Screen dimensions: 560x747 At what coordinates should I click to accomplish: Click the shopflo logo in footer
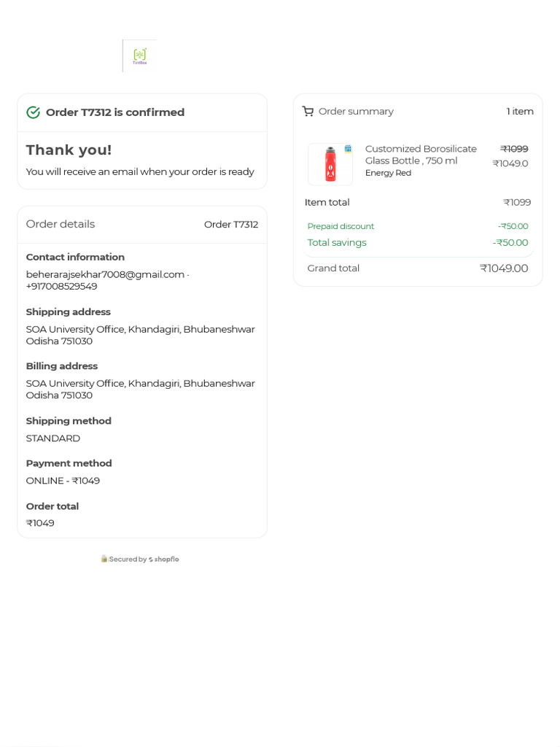tap(163, 560)
